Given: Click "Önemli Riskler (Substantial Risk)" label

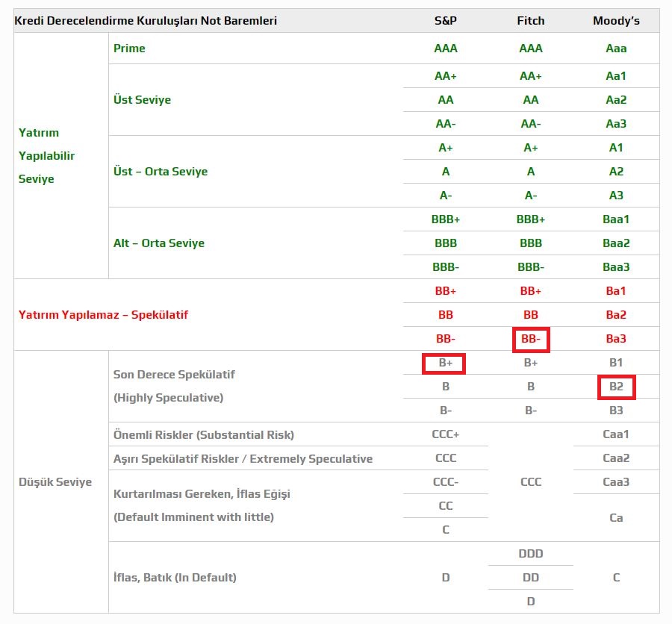Looking at the screenshot, I should [x=204, y=434].
